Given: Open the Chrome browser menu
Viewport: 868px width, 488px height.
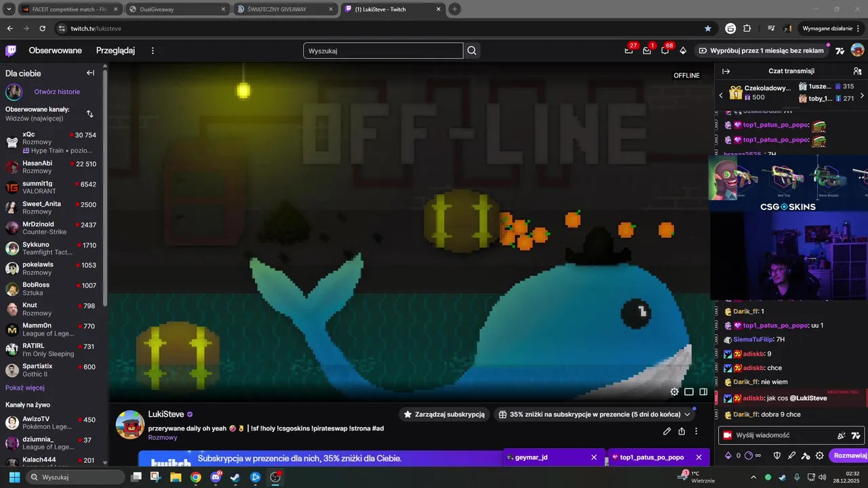Looking at the screenshot, I should pos(859,28).
